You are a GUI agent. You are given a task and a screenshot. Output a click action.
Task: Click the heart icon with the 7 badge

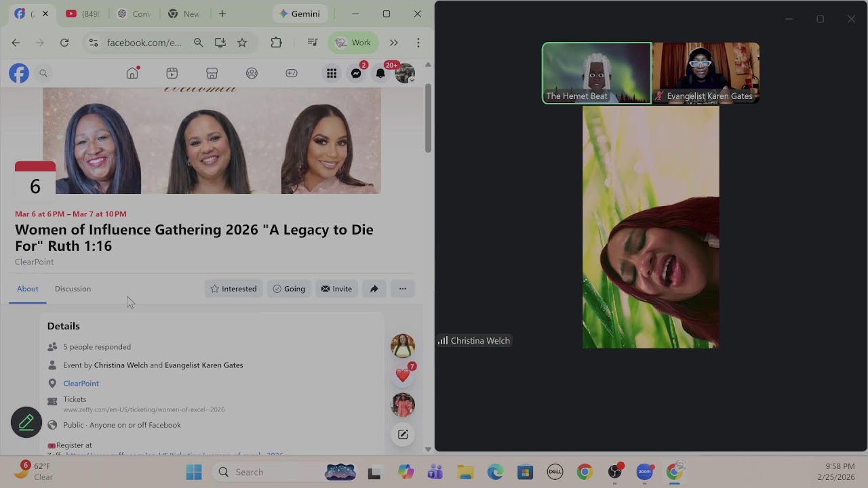403,375
